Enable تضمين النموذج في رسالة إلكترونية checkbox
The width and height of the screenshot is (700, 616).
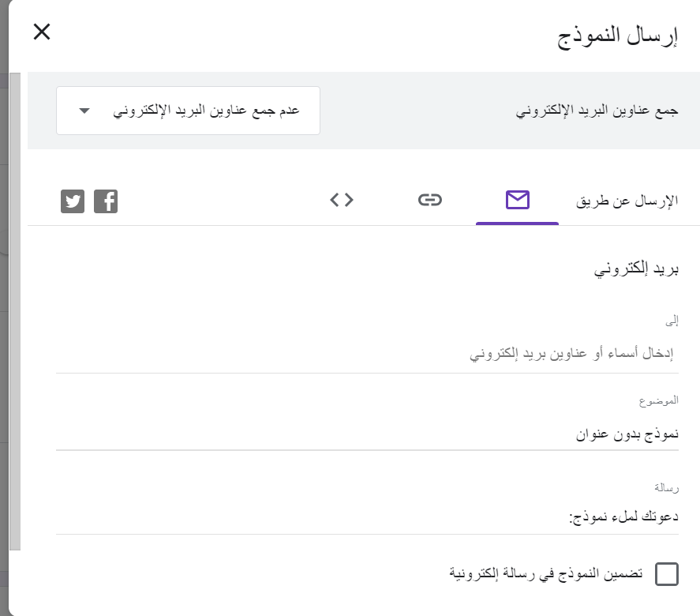tap(666, 574)
